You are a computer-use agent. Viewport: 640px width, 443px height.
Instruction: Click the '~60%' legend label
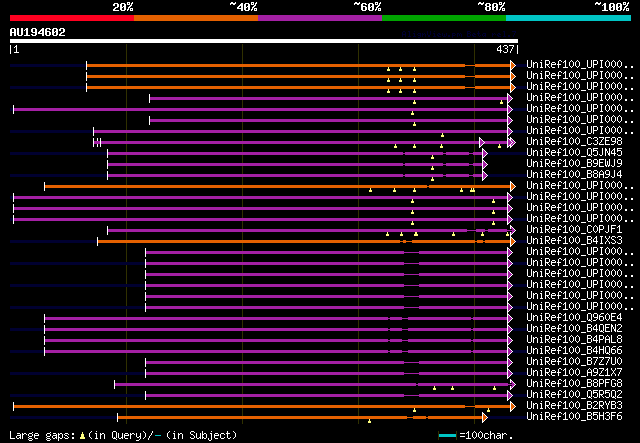367,7
